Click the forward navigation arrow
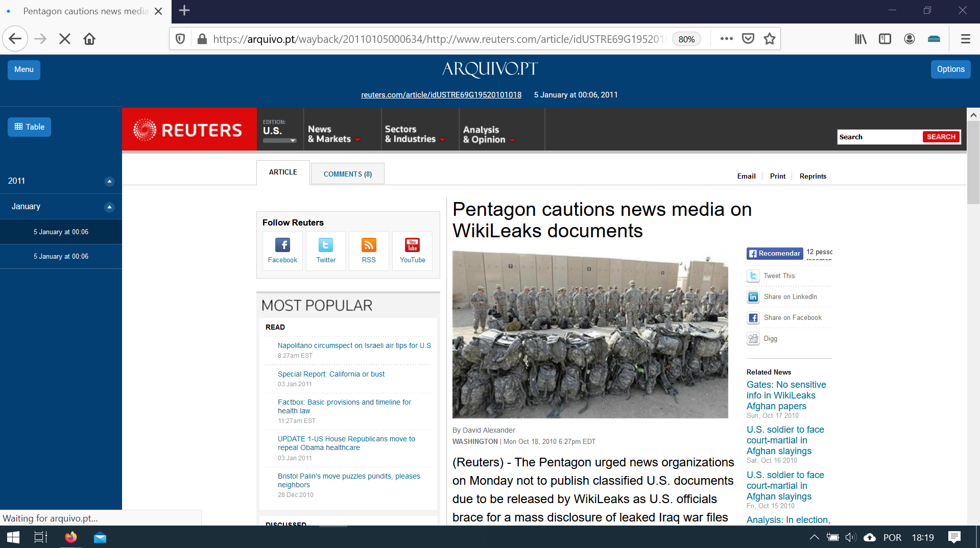Viewport: 980px width, 548px height. [40, 39]
